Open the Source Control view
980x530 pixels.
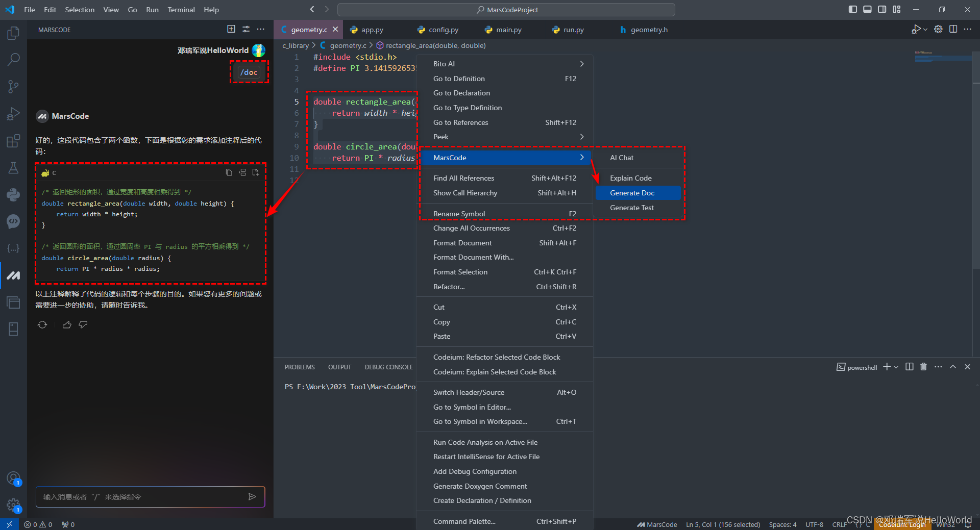tap(13, 87)
